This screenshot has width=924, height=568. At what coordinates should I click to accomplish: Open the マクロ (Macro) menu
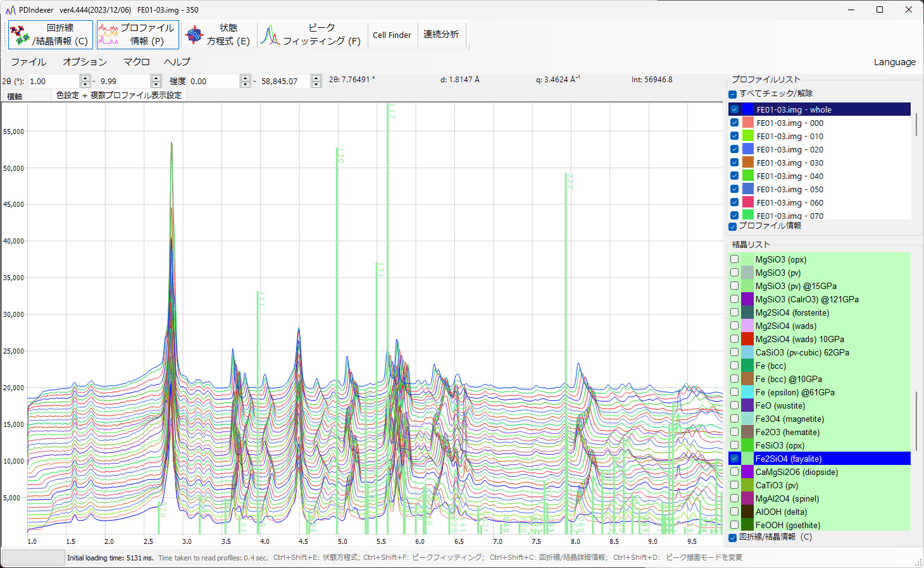136,62
